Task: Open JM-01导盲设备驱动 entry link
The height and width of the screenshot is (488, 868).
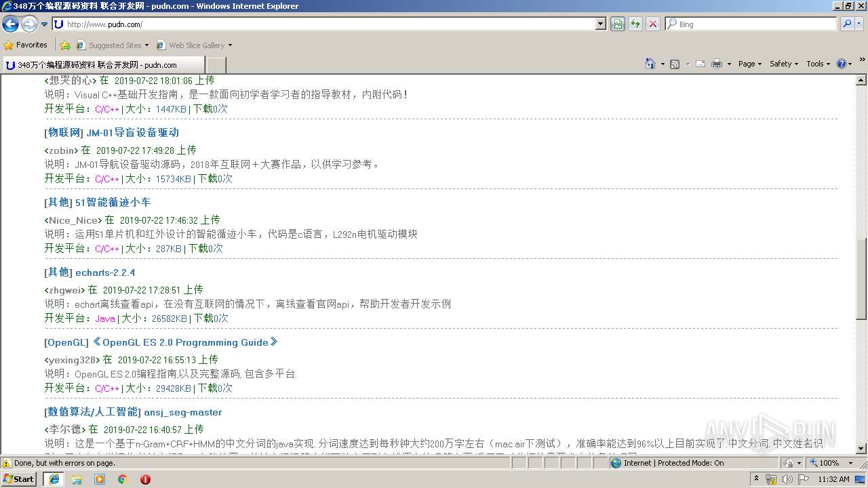Action: click(132, 133)
